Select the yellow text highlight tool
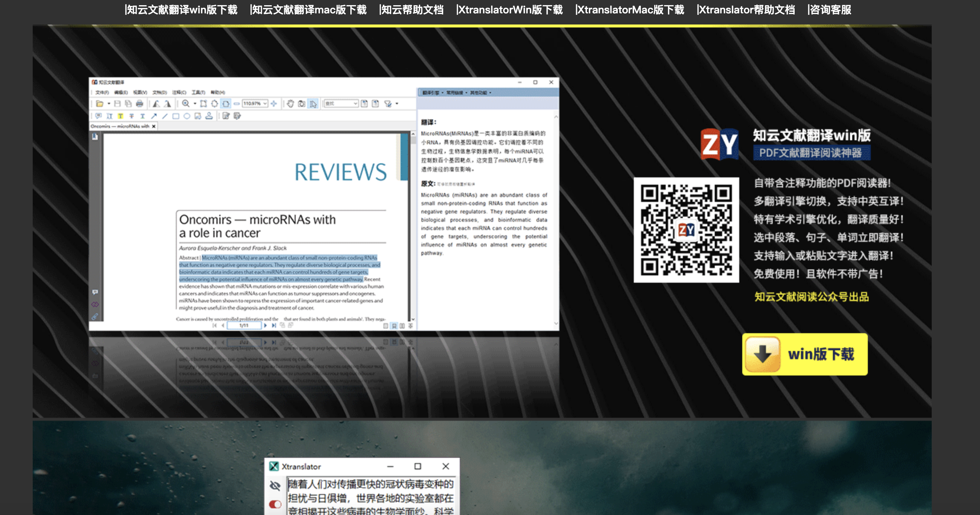This screenshot has height=515, width=980. [x=120, y=116]
